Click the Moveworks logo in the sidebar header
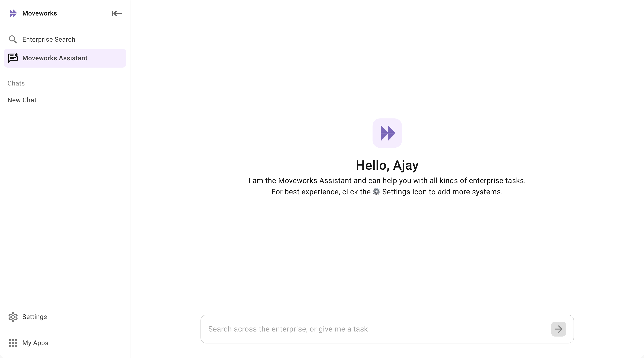644x358 pixels. (13, 13)
